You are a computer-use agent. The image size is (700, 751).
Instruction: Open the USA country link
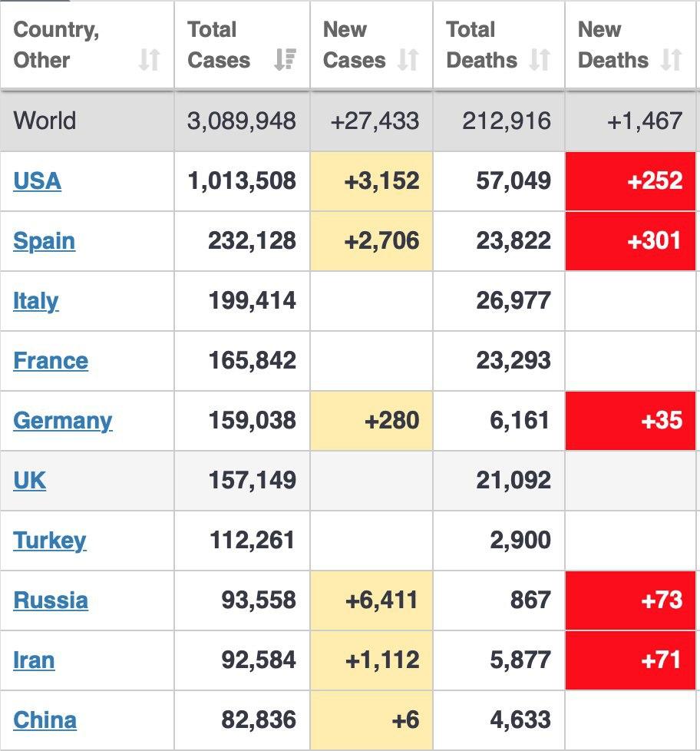coord(37,181)
